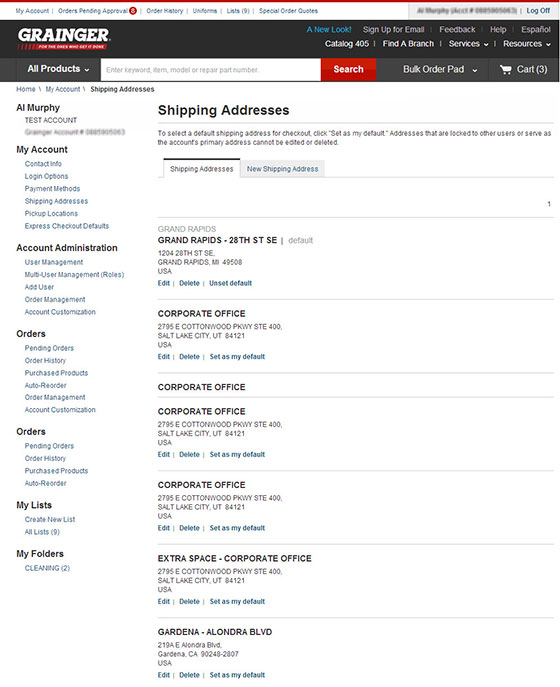
Task: Open the Feedback link
Action: [457, 29]
